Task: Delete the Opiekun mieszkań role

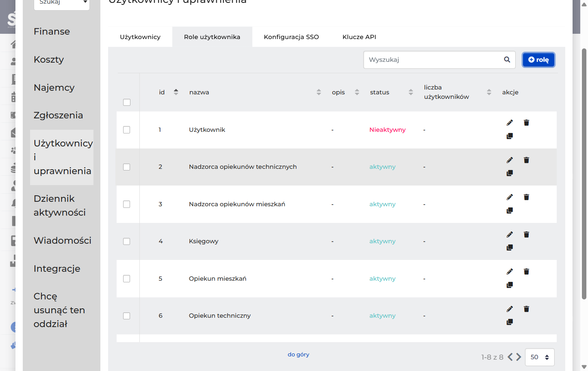Action: (526, 272)
